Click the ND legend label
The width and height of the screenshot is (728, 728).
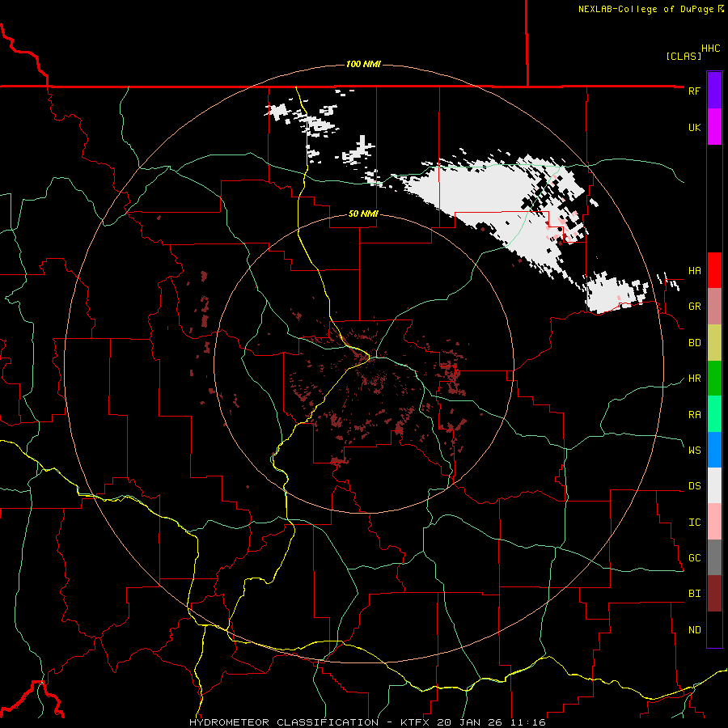[x=694, y=630]
